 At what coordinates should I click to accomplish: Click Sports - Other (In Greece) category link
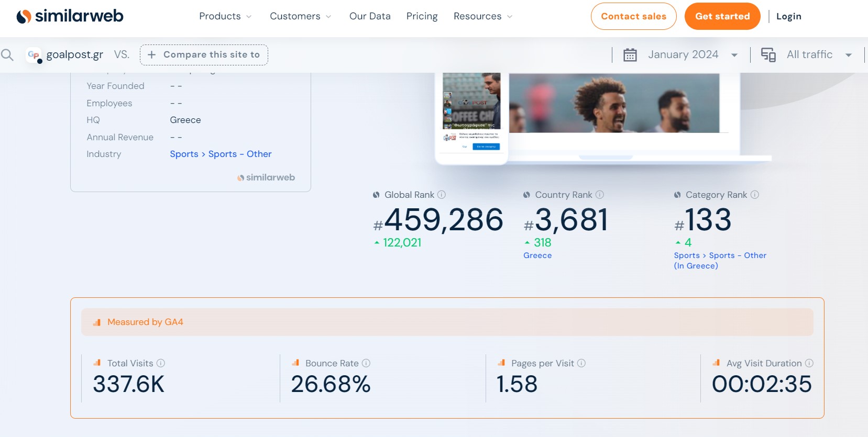720,261
